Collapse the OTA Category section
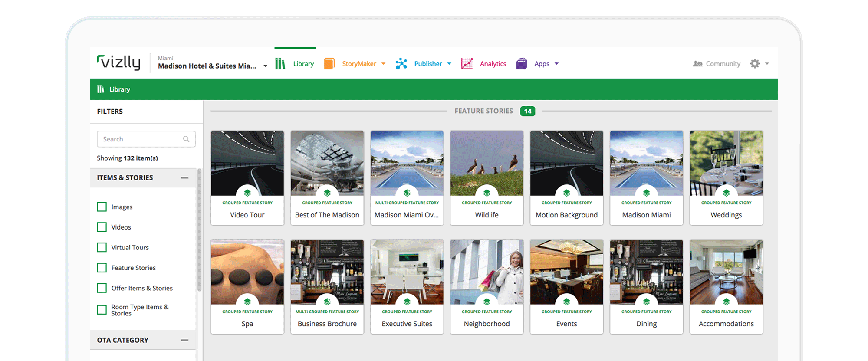This screenshot has width=868, height=361. pyautogui.click(x=185, y=340)
